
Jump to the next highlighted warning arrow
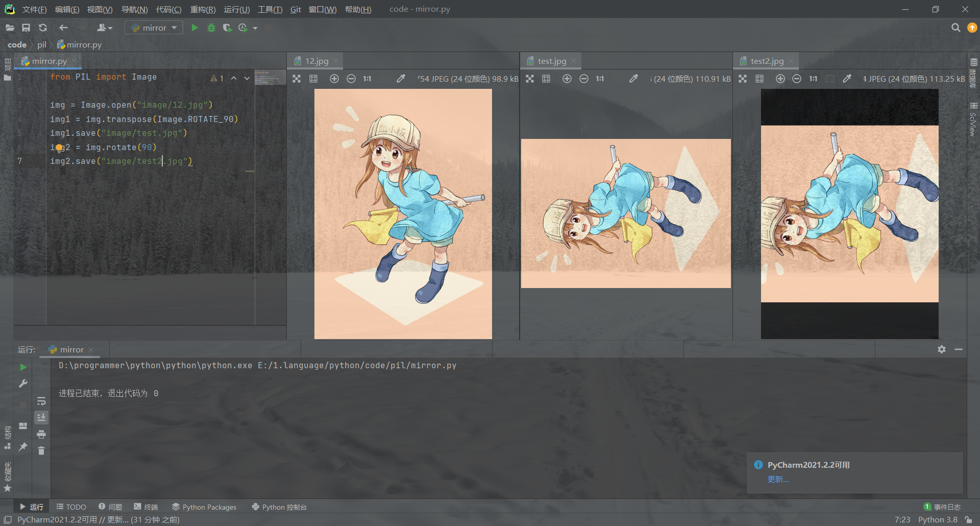click(247, 79)
